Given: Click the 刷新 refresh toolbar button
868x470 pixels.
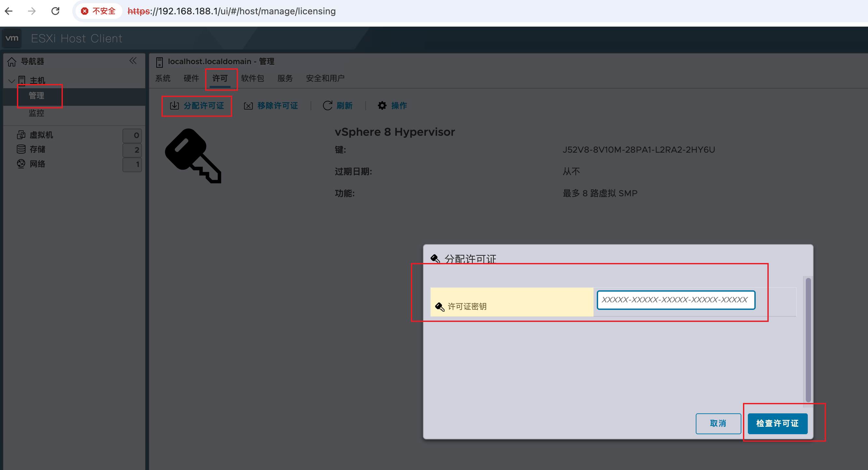Looking at the screenshot, I should pyautogui.click(x=338, y=106).
